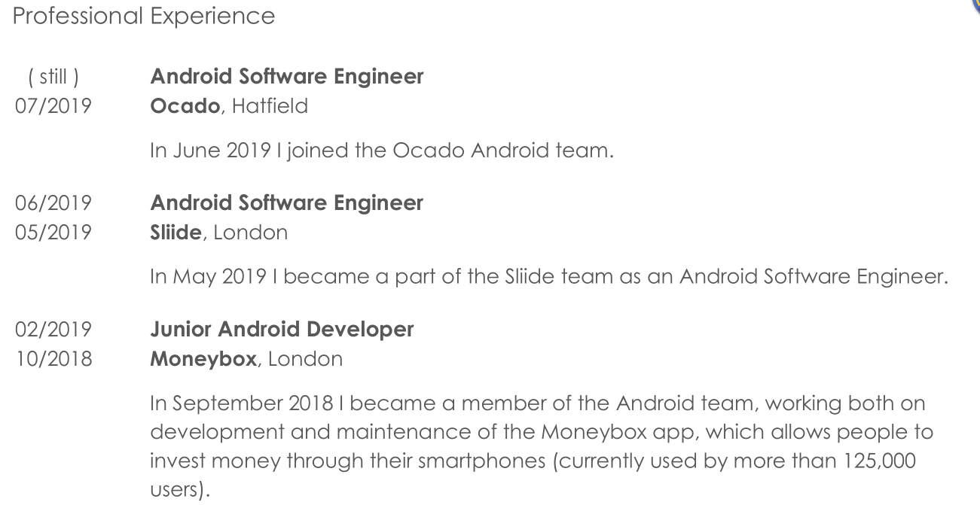Click the London location next to Moneybox
Image resolution: width=980 pixels, height=505 pixels.
[x=305, y=359]
